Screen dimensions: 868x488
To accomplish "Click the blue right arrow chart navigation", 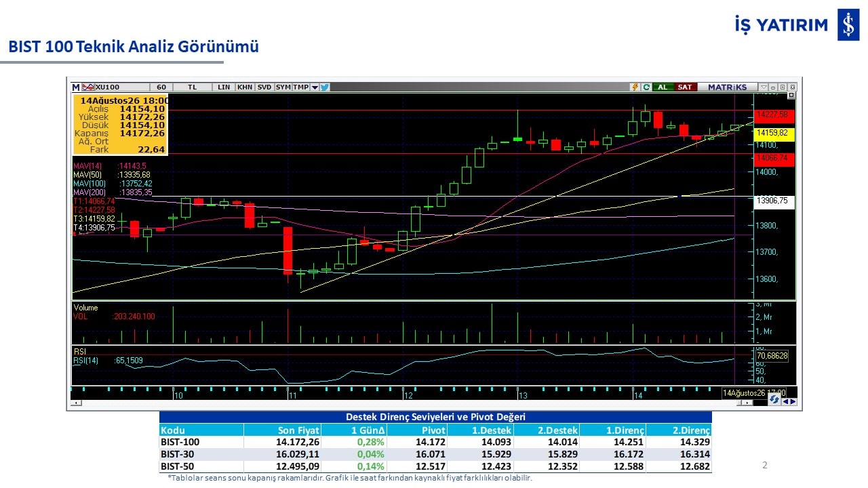I will (793, 401).
